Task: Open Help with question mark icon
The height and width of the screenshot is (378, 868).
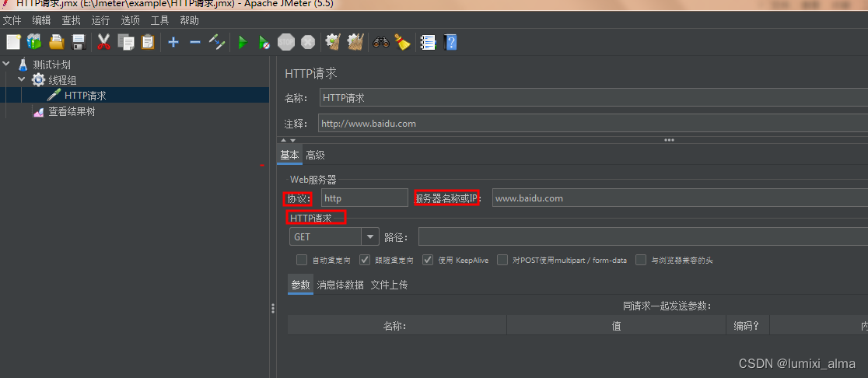Action: pyautogui.click(x=450, y=42)
